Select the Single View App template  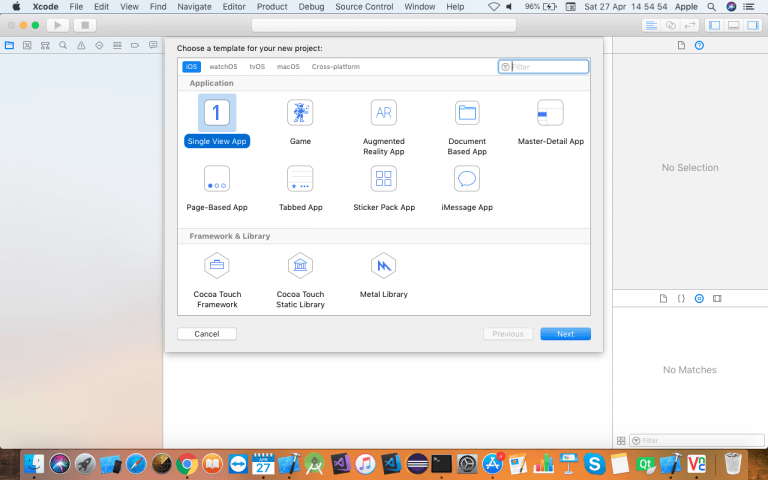[217, 113]
